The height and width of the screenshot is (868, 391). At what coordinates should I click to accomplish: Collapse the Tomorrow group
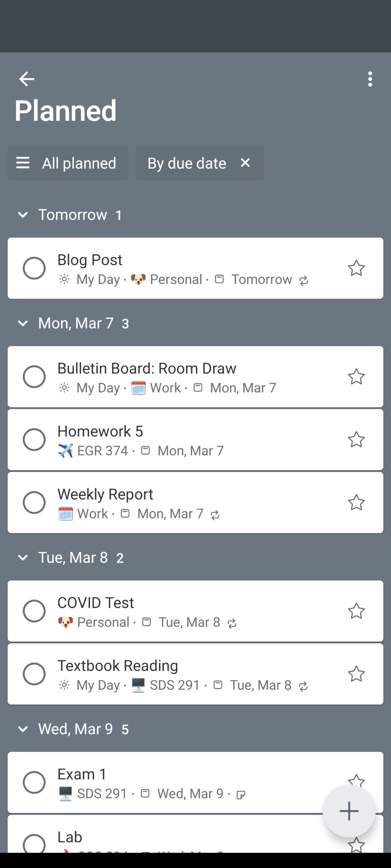pos(23,215)
